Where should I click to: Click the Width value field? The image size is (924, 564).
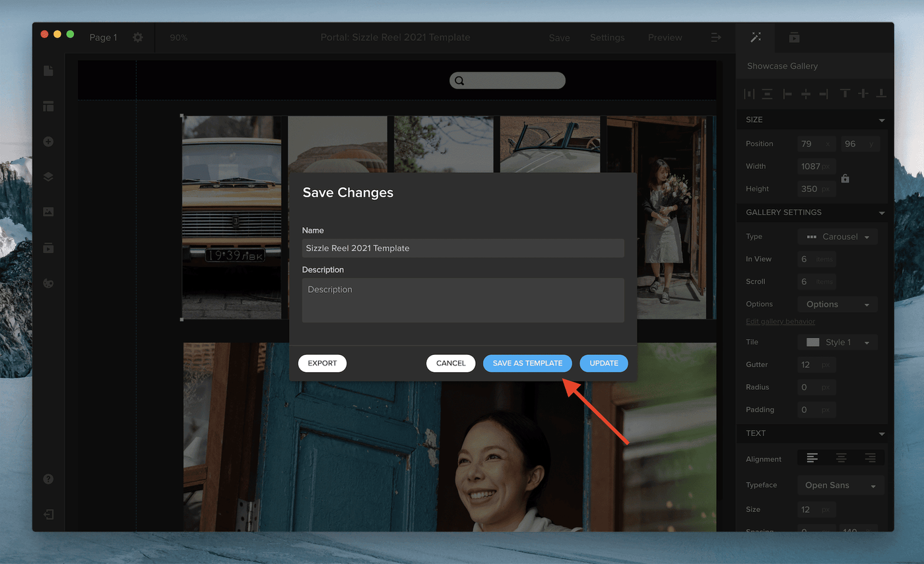click(816, 166)
